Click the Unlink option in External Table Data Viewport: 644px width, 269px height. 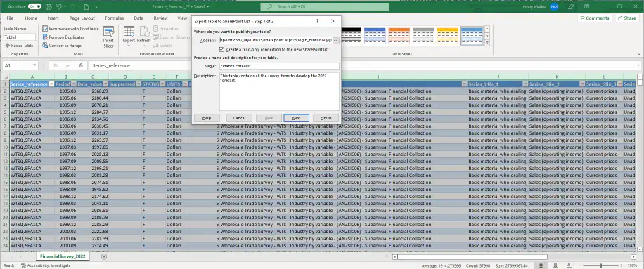(162, 46)
